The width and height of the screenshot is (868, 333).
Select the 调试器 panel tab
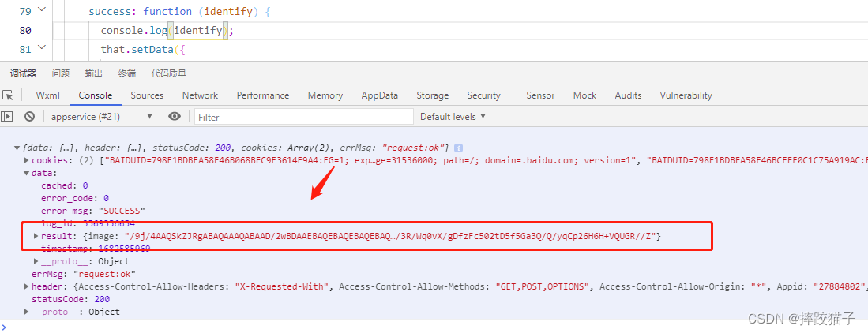tap(23, 73)
